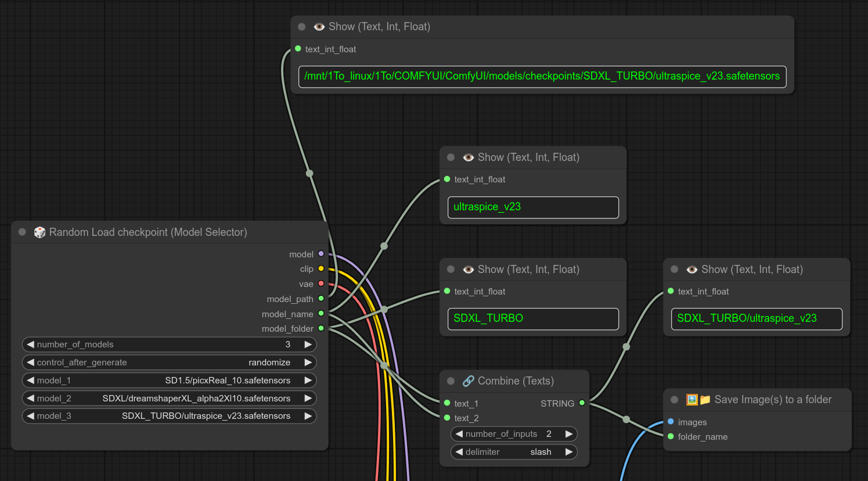The image size is (868, 481).
Task: Click the yellow clip output socket
Action: pos(321,269)
